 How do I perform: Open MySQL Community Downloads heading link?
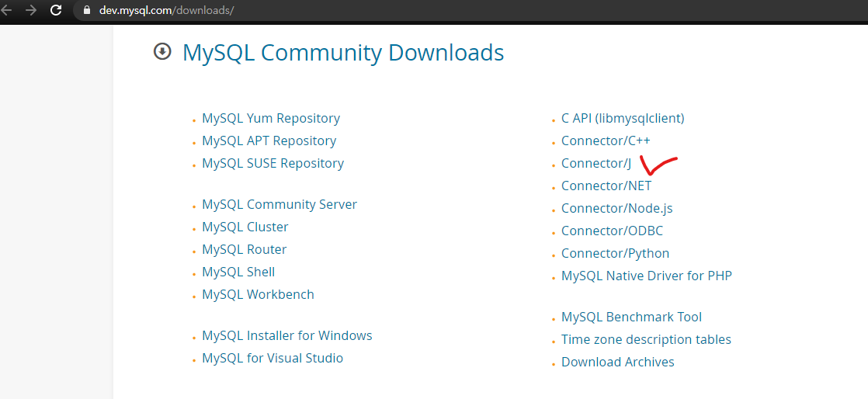tap(343, 53)
